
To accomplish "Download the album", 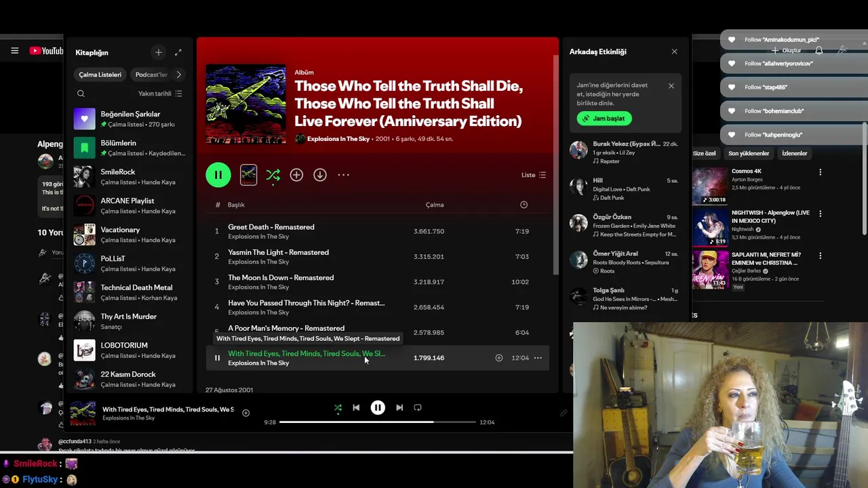I will (320, 175).
